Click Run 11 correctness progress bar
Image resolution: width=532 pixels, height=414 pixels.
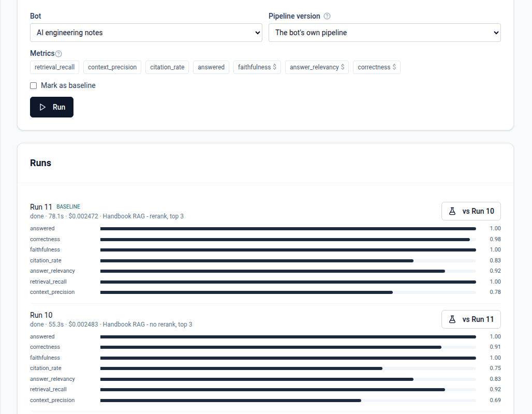tap(288, 240)
